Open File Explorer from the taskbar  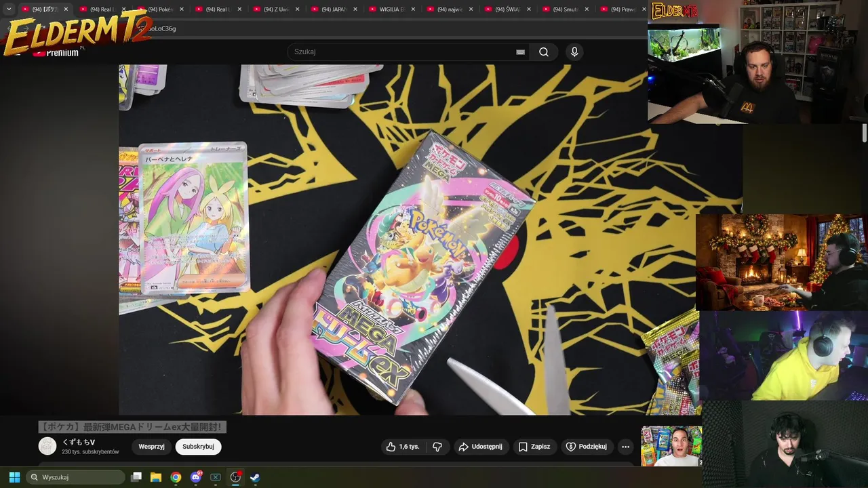coord(156,477)
